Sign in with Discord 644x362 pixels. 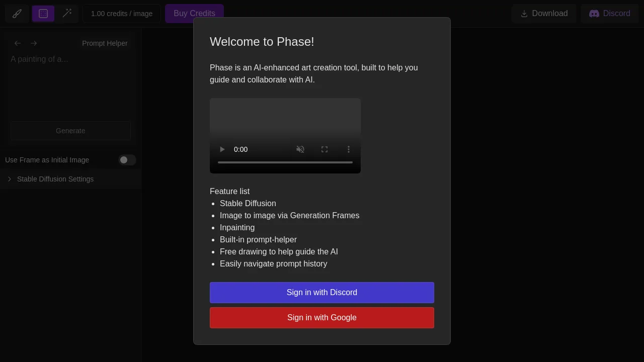click(321, 292)
